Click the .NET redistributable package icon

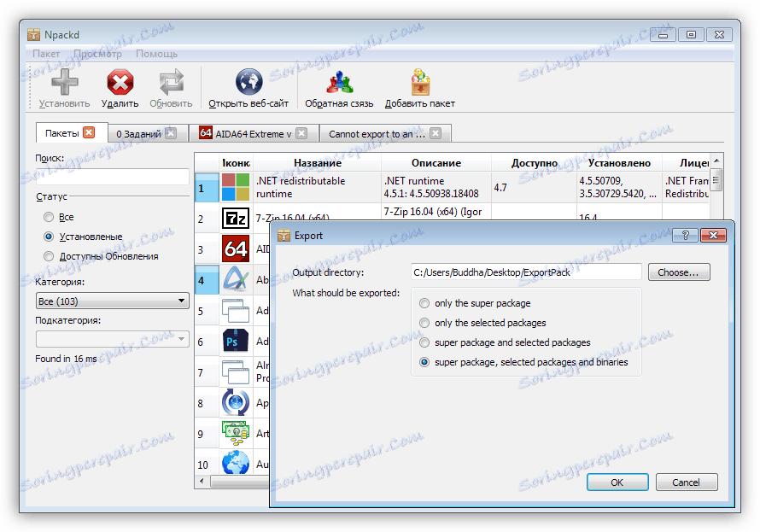[x=236, y=188]
